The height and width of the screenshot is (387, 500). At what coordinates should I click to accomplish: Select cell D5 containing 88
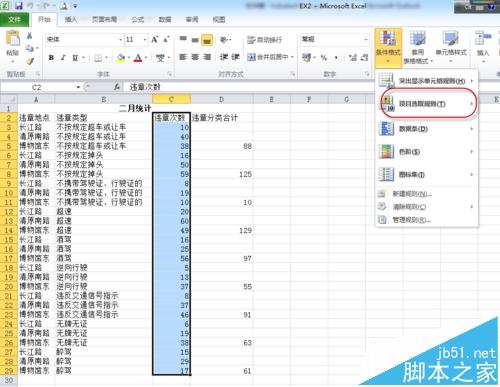pos(222,146)
